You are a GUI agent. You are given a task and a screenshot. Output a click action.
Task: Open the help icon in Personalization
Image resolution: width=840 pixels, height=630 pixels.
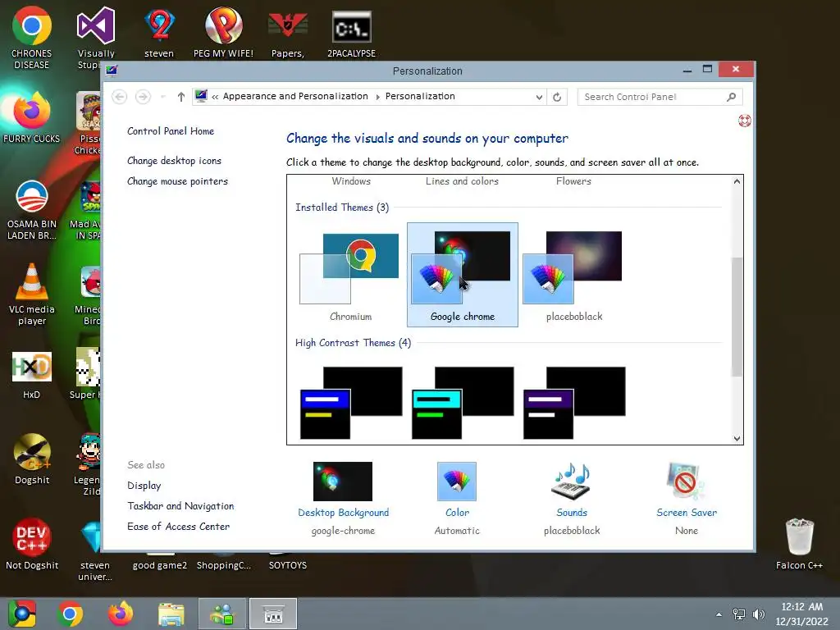tap(745, 121)
